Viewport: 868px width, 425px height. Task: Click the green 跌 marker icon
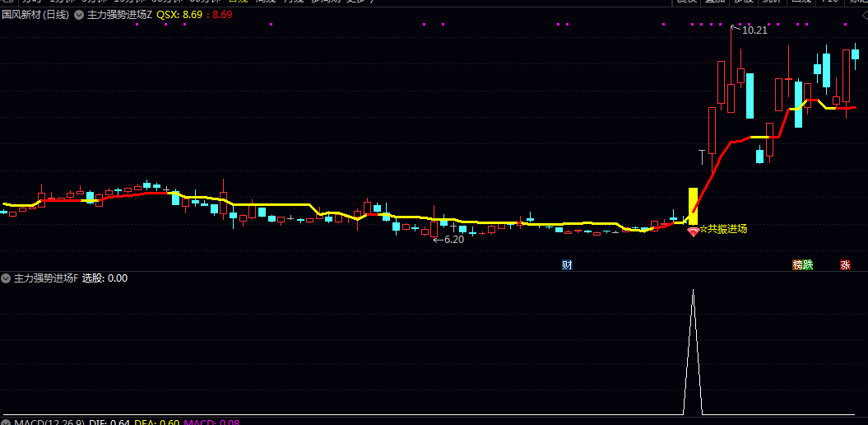tap(807, 264)
